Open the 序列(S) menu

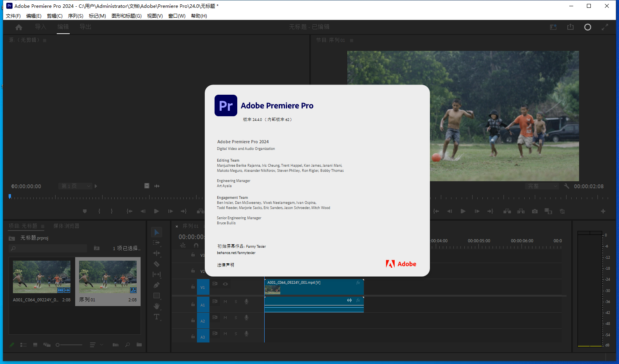pos(76,16)
